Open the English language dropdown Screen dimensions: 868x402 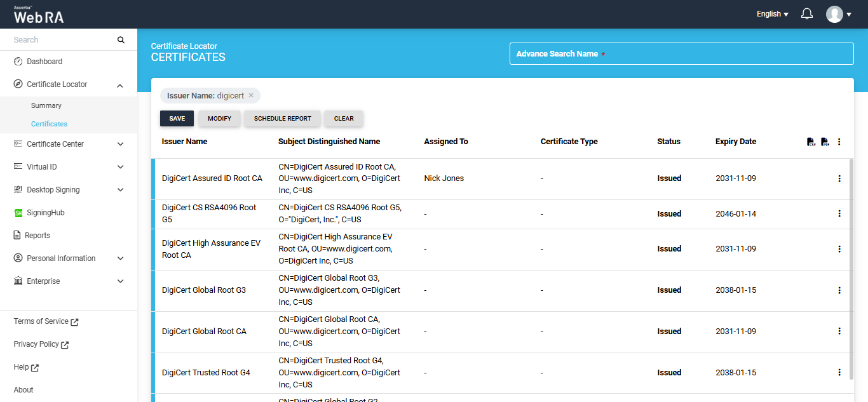click(x=772, y=14)
